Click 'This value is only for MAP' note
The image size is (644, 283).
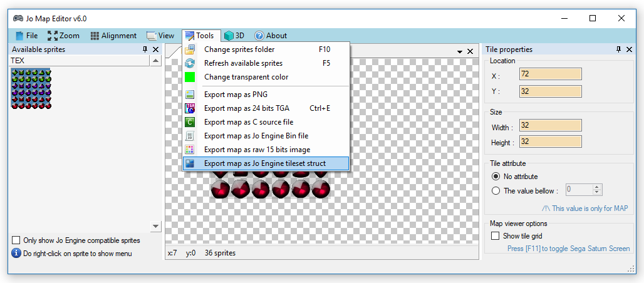pyautogui.click(x=585, y=208)
